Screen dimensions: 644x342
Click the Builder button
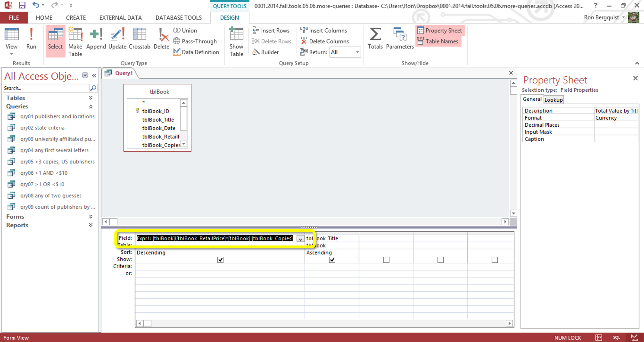266,52
